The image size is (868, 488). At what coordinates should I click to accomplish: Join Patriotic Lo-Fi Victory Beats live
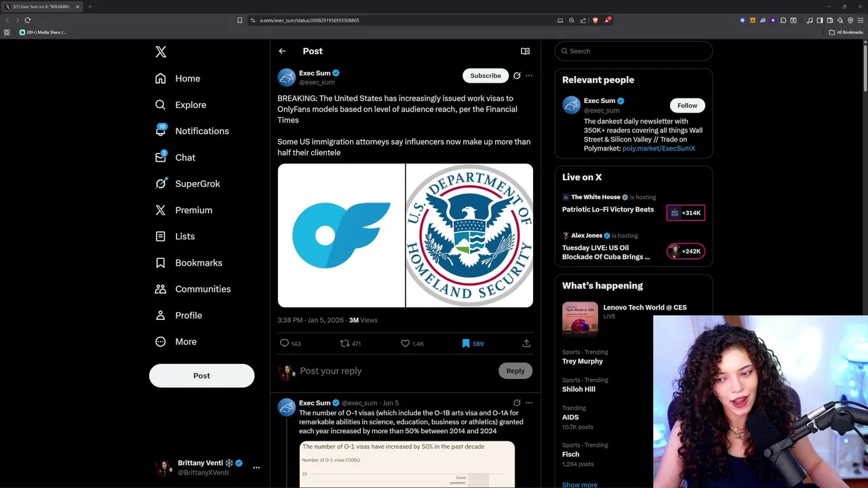[x=608, y=209]
